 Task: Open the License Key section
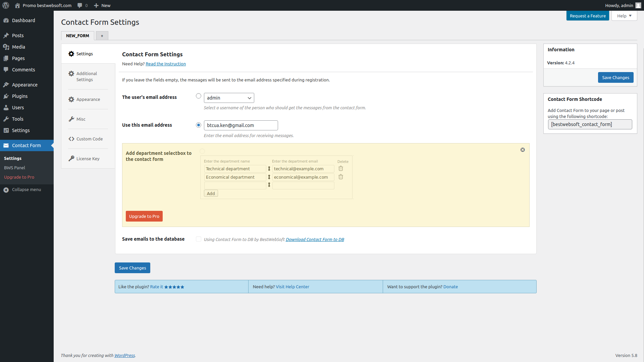pyautogui.click(x=88, y=159)
